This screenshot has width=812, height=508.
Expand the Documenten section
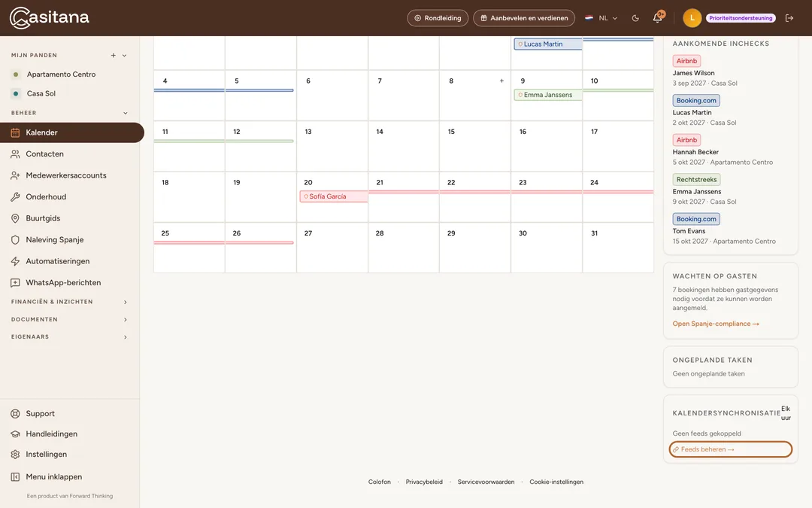pos(126,320)
